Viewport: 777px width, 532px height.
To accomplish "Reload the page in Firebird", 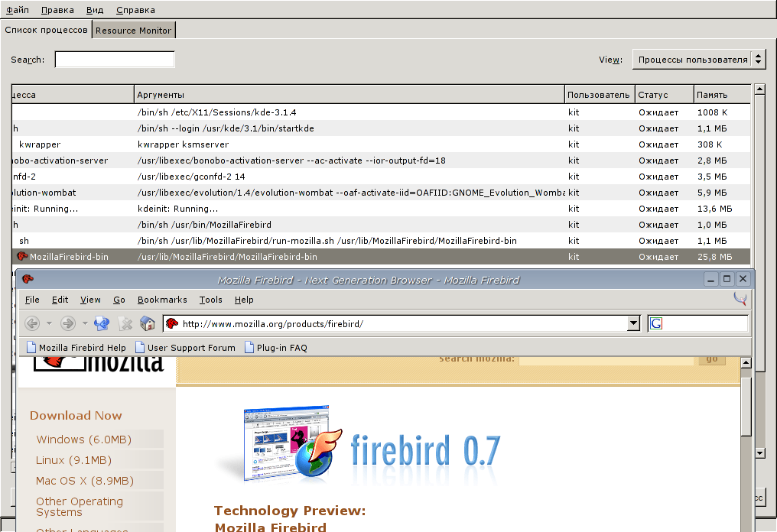I will [x=102, y=323].
